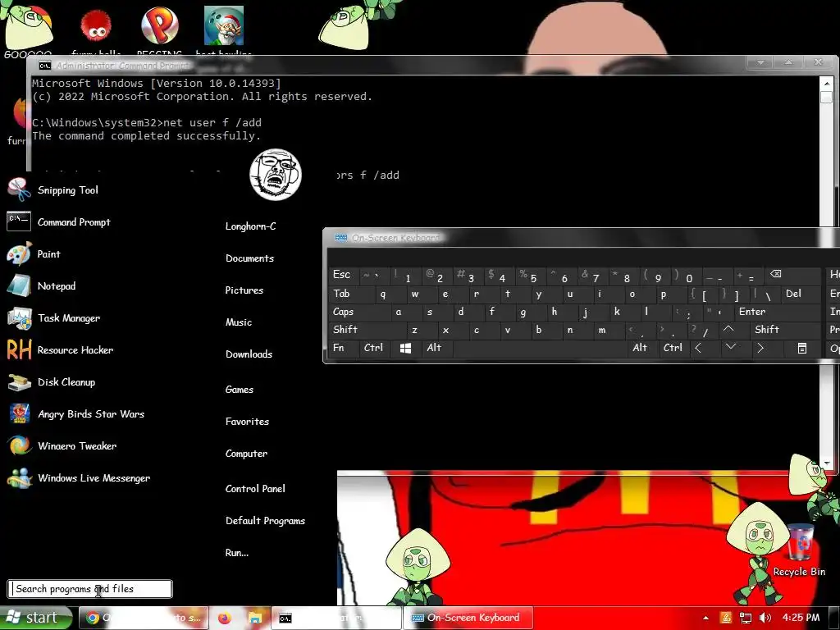Open File Explorer from taskbar
The image size is (840, 630).
(x=255, y=619)
